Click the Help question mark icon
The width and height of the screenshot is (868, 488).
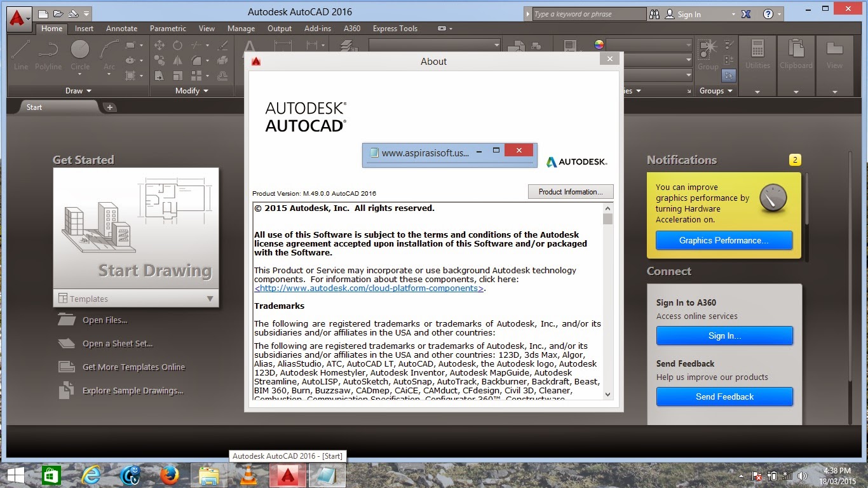[768, 14]
